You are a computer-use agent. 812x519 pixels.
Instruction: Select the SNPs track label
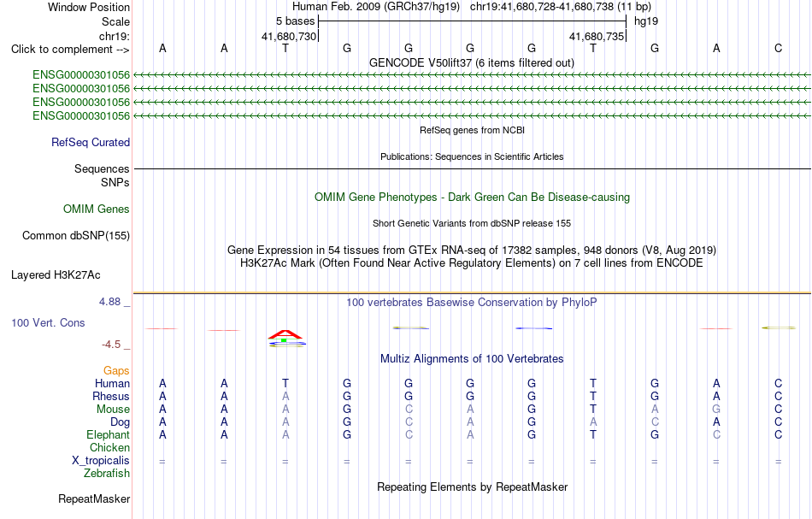tap(115, 182)
